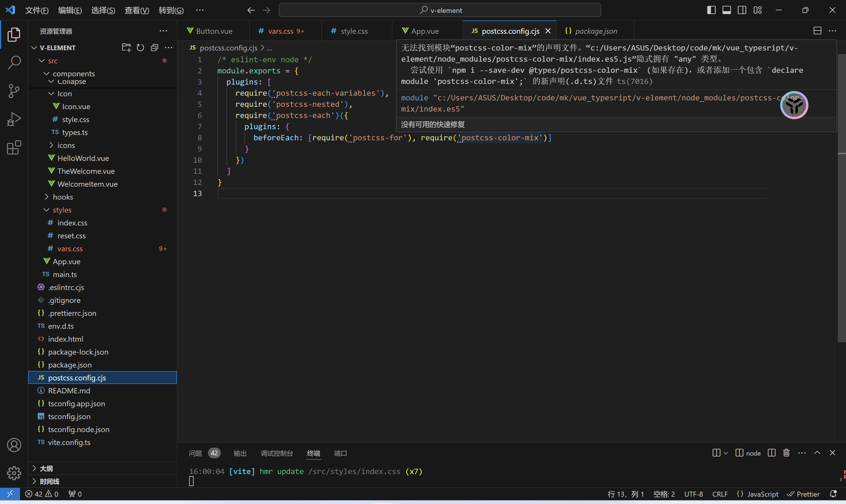Switch to the Button.vue tab
The image size is (846, 504).
(213, 31)
